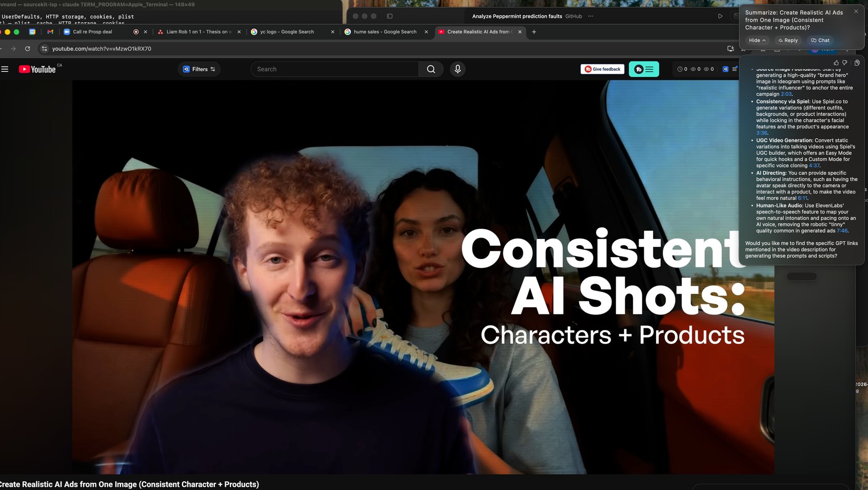The height and width of the screenshot is (490, 868).
Task: Copy the summary using the copy icon
Action: (x=857, y=62)
